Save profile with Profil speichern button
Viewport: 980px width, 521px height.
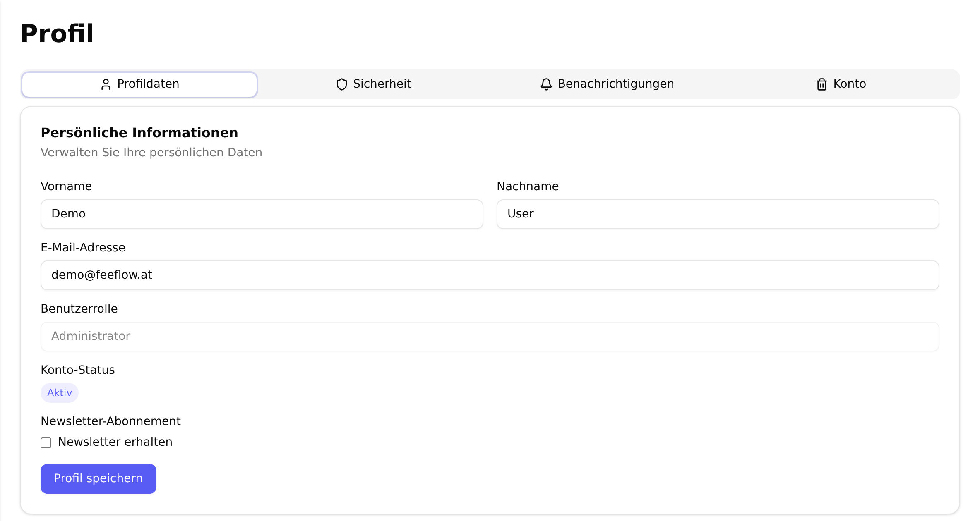point(98,478)
